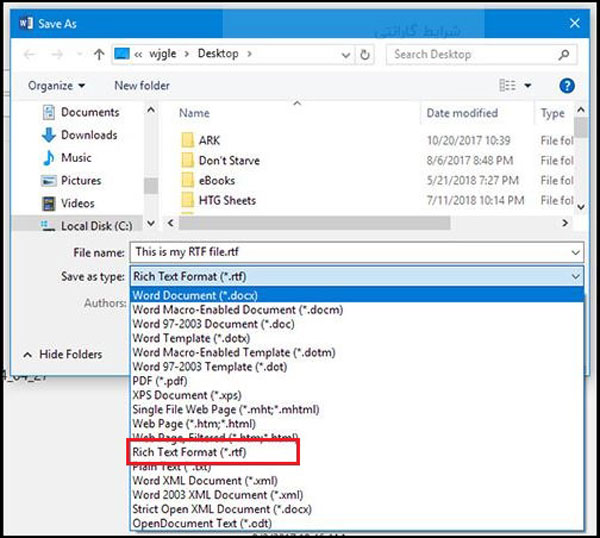Open Pictures in the navigation pane
This screenshot has width=600, height=538.
pyautogui.click(x=71, y=180)
